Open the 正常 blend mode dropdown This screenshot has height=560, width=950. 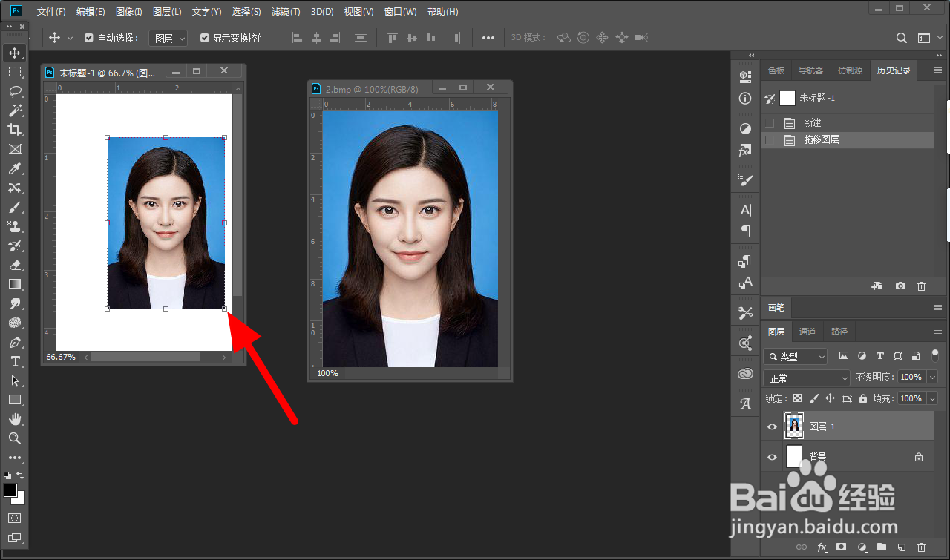click(x=807, y=378)
